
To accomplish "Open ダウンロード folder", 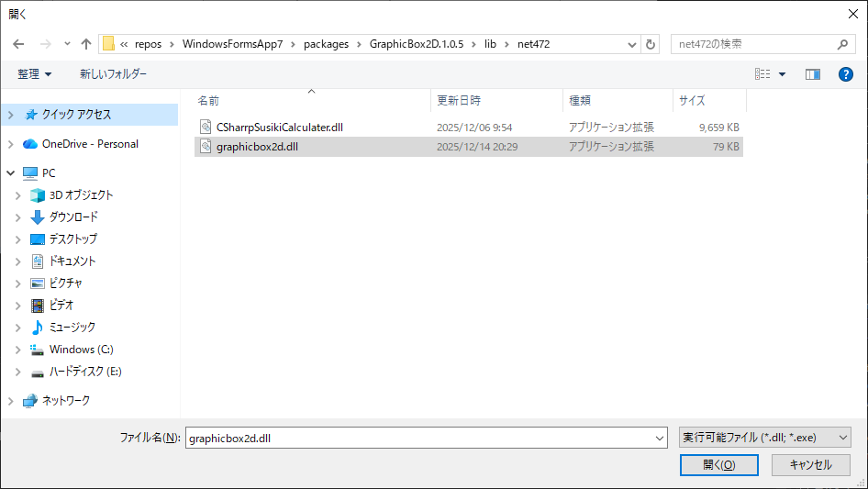I will click(73, 217).
